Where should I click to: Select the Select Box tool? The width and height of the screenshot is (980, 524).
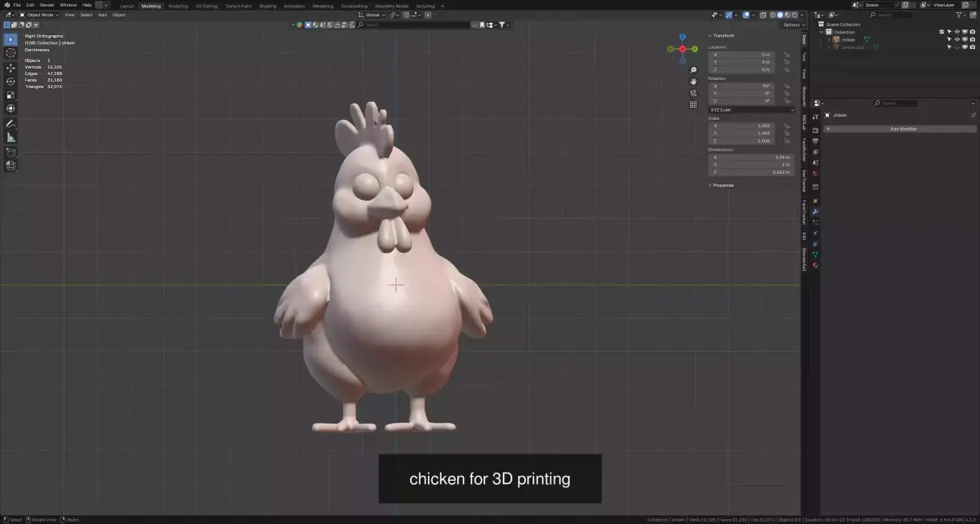[11, 39]
